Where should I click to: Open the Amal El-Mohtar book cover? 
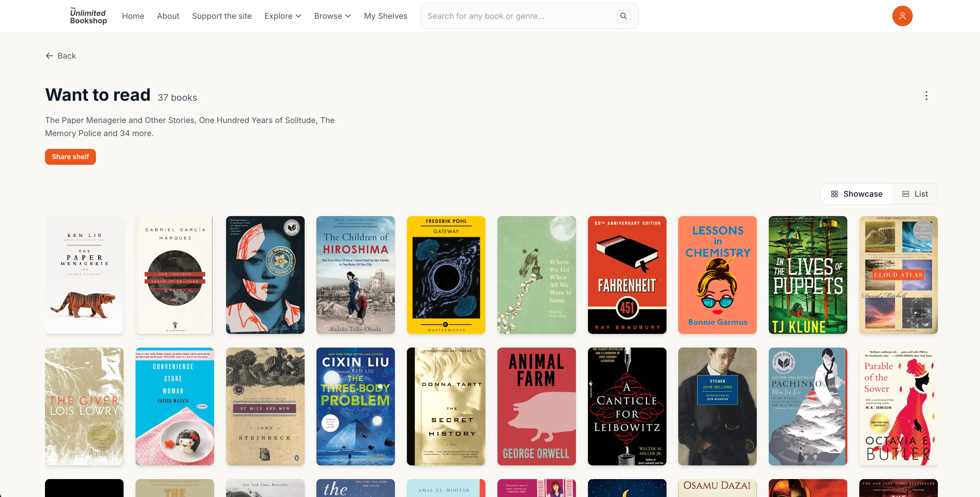446,488
